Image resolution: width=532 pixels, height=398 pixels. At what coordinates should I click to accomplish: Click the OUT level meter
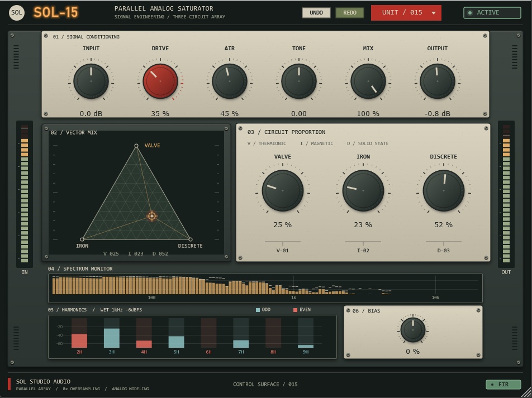point(506,194)
